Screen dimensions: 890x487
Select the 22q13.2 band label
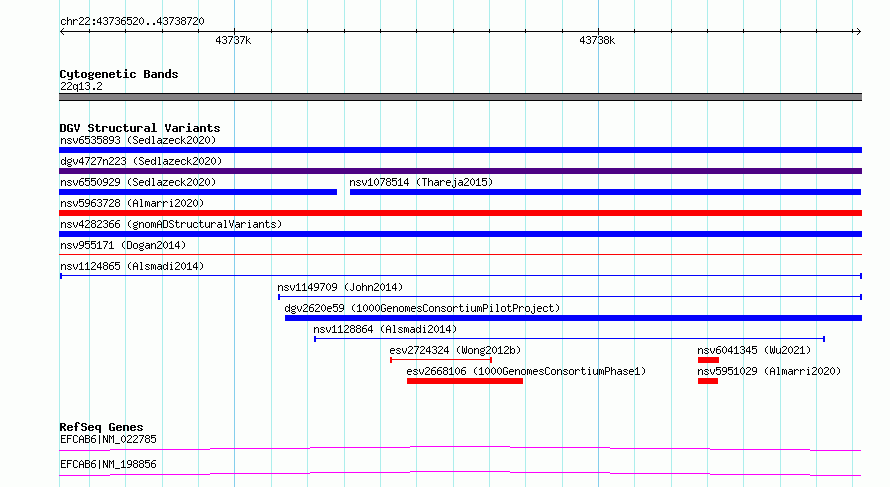(81, 86)
